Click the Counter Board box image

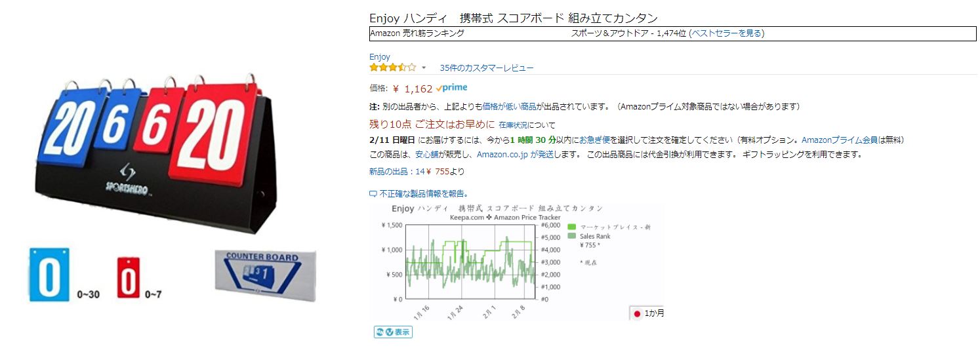pyautogui.click(x=265, y=276)
